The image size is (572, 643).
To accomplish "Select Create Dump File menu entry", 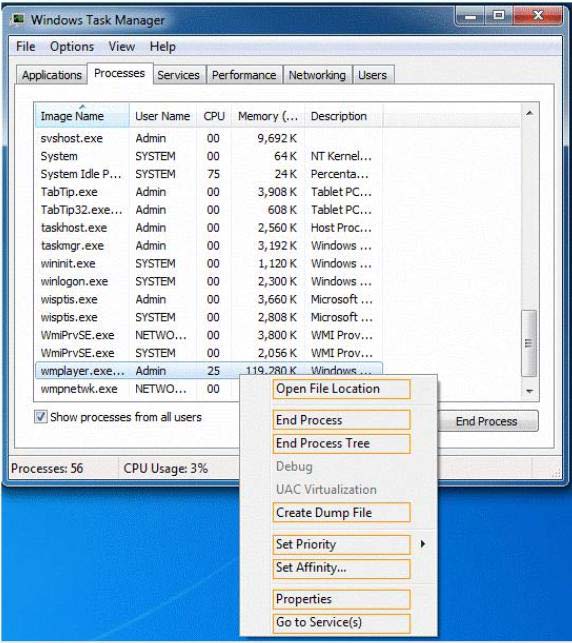I will click(341, 513).
